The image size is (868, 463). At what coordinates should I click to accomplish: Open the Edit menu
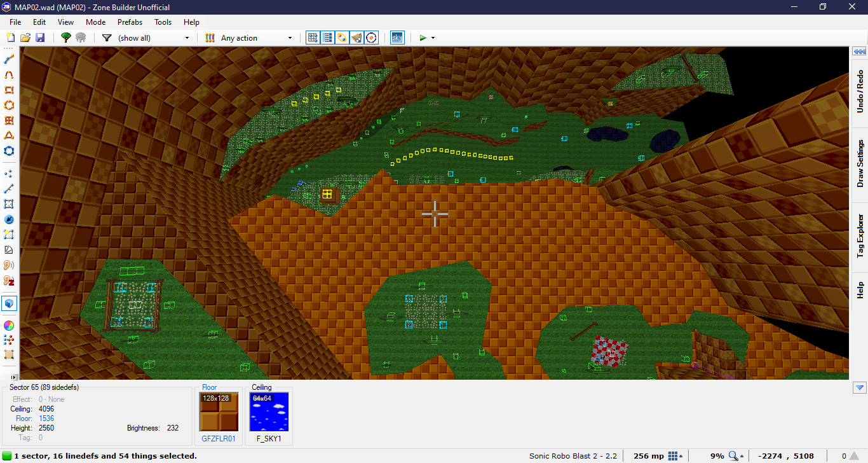click(x=39, y=22)
